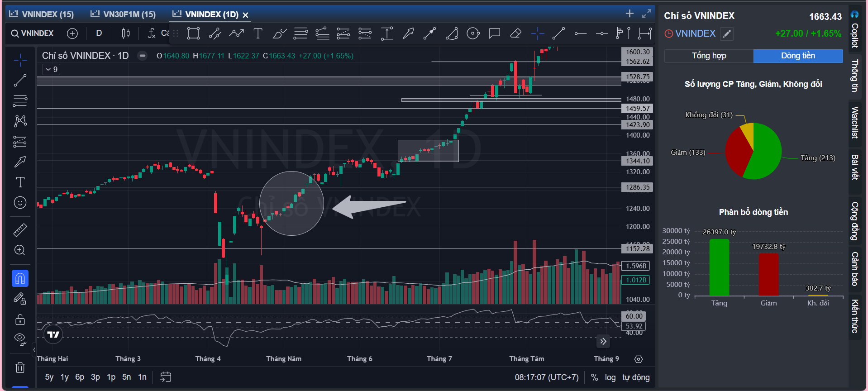Viewport: 868px width, 391px height.
Task: Edit VNINDEX with the pencil icon
Action: [x=727, y=34]
